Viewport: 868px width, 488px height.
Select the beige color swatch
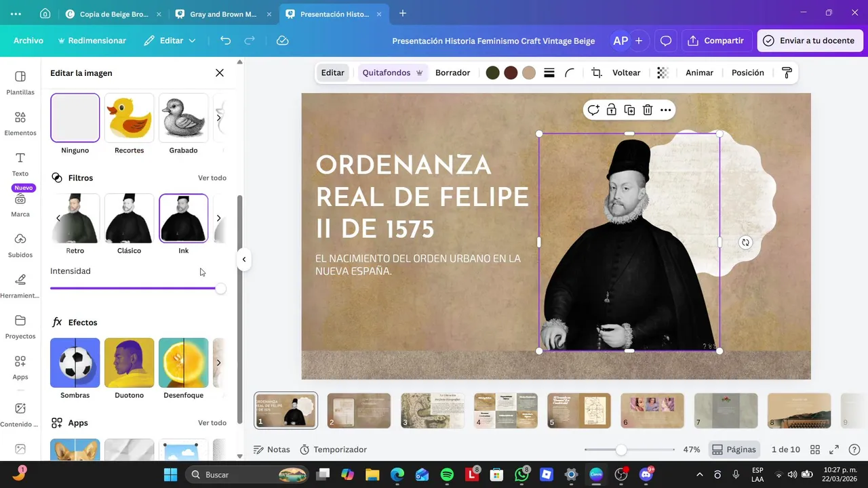coord(529,73)
